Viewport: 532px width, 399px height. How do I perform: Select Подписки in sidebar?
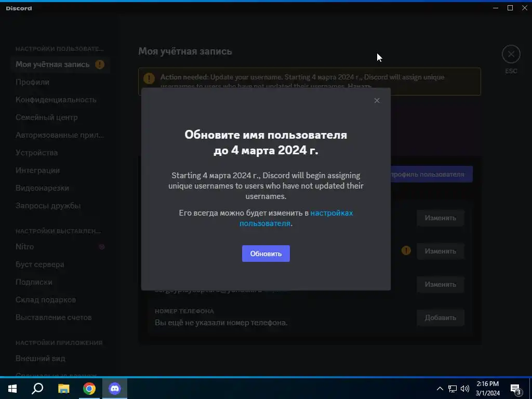pyautogui.click(x=34, y=282)
